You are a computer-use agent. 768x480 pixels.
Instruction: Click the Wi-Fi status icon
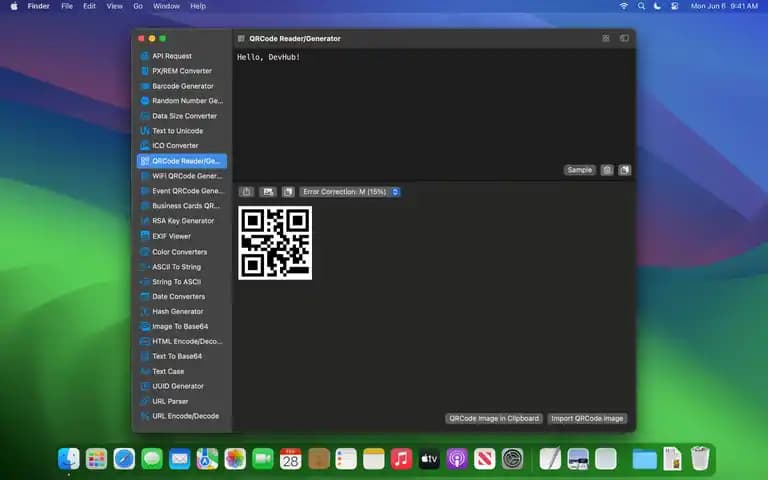(x=624, y=6)
